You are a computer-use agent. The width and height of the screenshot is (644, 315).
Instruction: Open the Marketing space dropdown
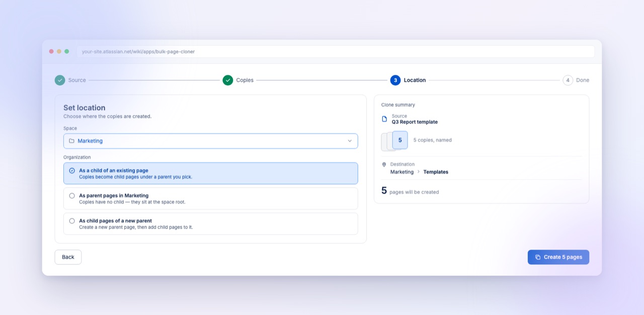(211, 141)
